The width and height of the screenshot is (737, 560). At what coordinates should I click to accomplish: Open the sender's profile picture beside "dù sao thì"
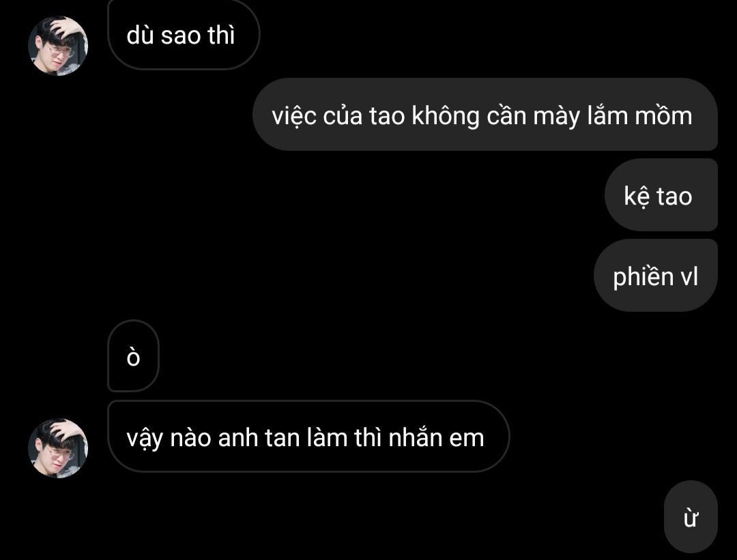58,46
